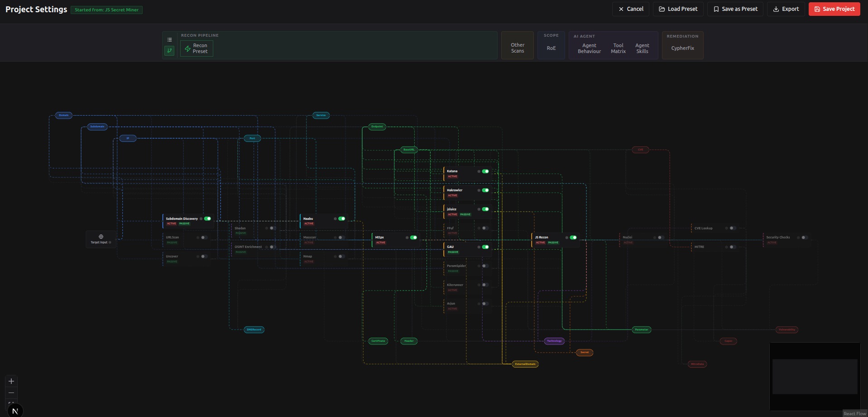The image size is (868, 417).
Task: Open settings gear for Uncover node
Action: 198,257
